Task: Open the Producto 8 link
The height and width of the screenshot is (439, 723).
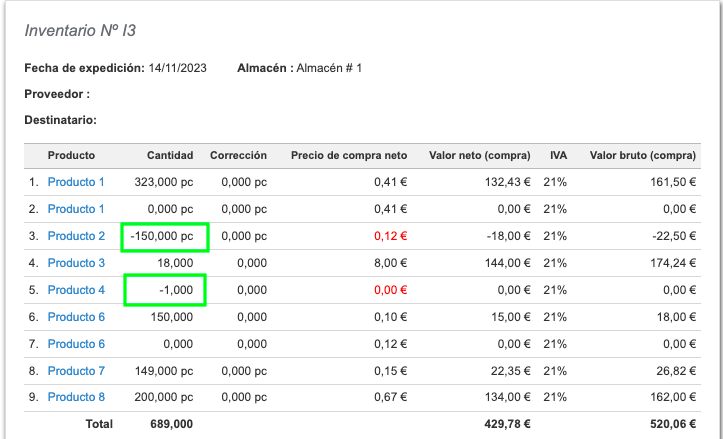Action: (76, 397)
